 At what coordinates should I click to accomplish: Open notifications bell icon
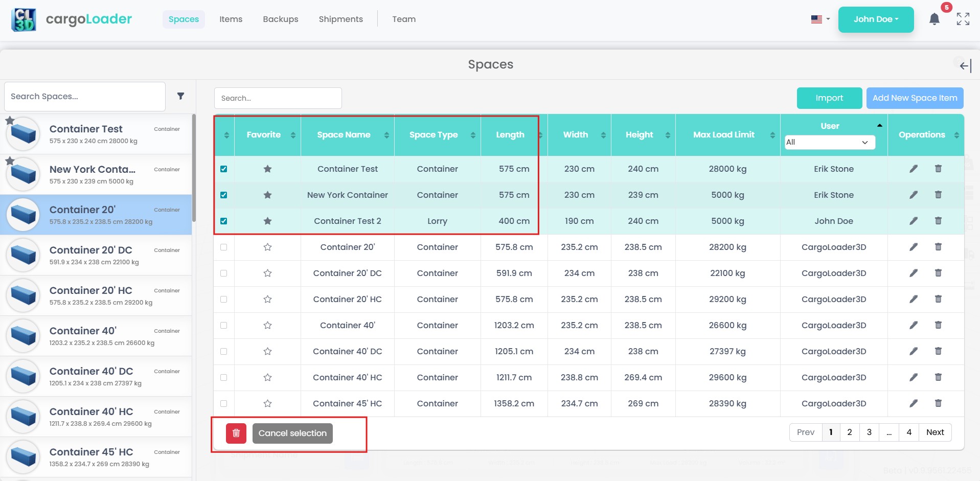point(934,19)
